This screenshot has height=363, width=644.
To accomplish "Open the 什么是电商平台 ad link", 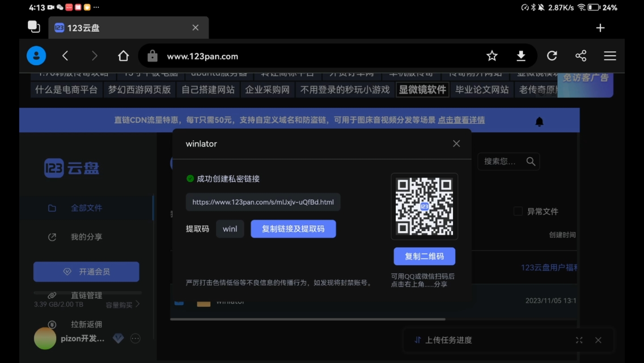I will [x=66, y=90].
